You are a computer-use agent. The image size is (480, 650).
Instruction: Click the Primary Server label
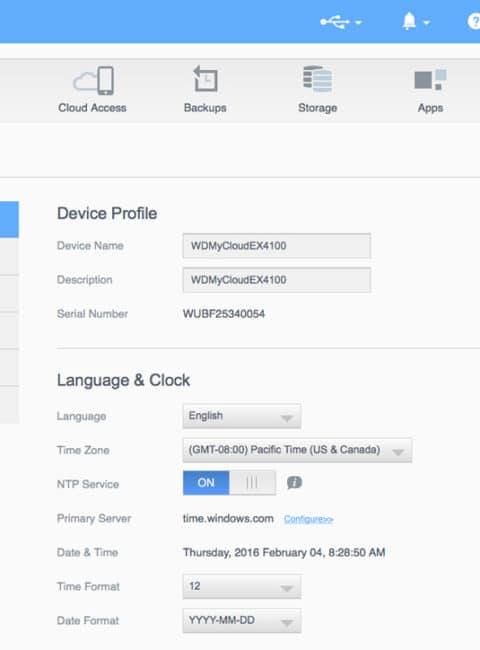point(94,519)
